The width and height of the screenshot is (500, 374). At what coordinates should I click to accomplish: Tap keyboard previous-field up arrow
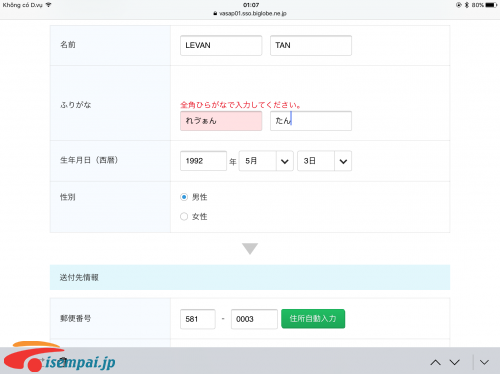click(435, 362)
